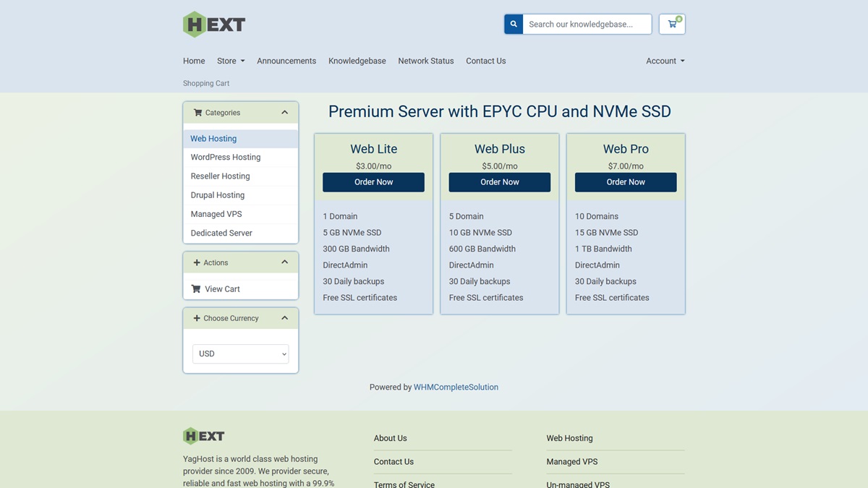Open the Network Status page

(x=425, y=61)
